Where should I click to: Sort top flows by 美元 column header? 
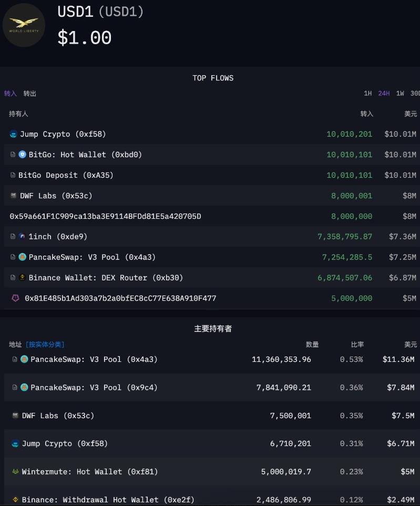coord(410,114)
